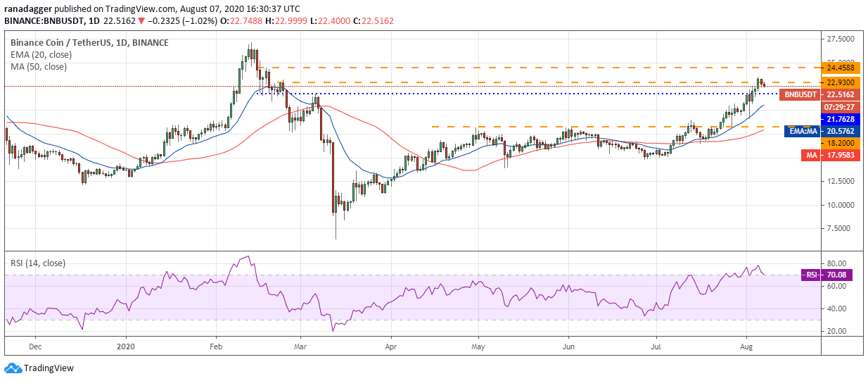The image size is (868, 381).
Task: Click the 60.00 RSI axis tick
Action: coord(836,287)
